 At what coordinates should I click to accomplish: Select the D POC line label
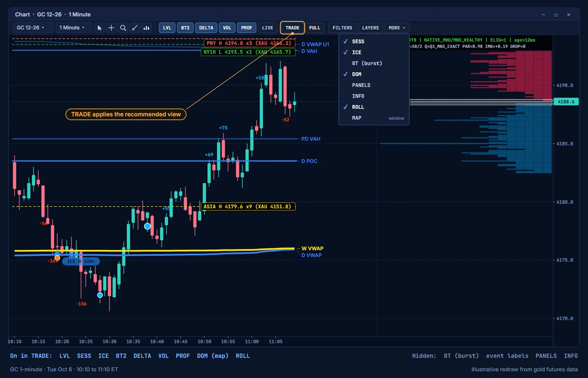pyautogui.click(x=309, y=161)
